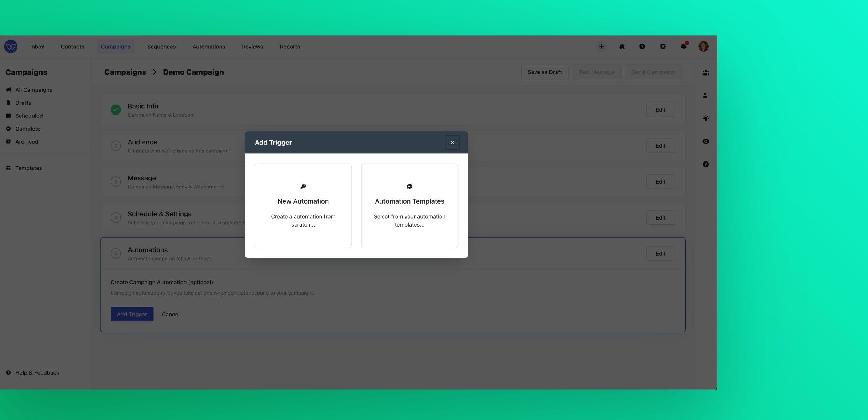Toggle the campaign preview eye icon
This screenshot has width=868, height=420.
coord(705,141)
